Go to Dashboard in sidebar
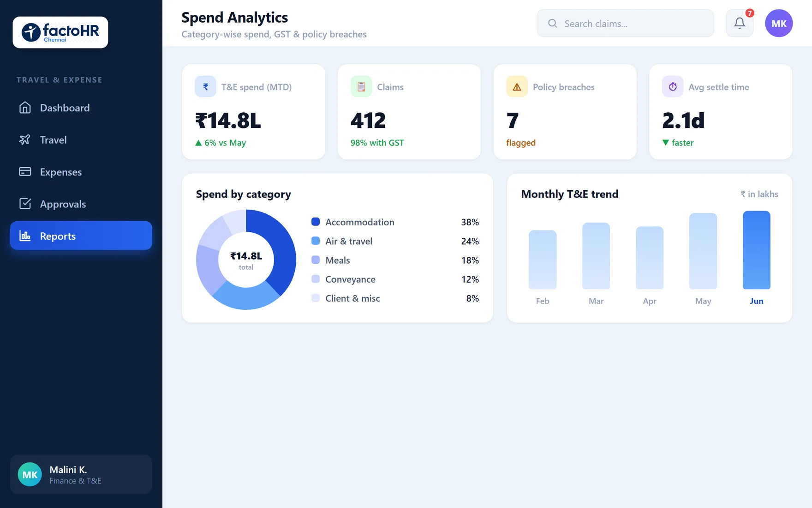Screen dimensions: 812x508 81,108
